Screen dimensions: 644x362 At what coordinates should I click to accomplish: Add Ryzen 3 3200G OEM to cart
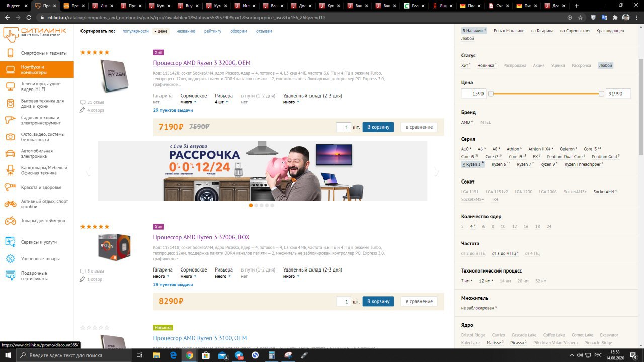tap(378, 127)
